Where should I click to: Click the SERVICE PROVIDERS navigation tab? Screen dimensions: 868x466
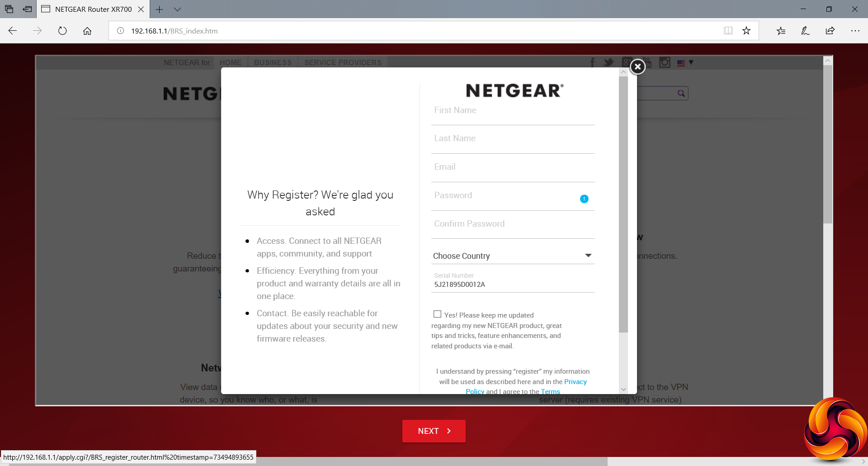pos(343,62)
